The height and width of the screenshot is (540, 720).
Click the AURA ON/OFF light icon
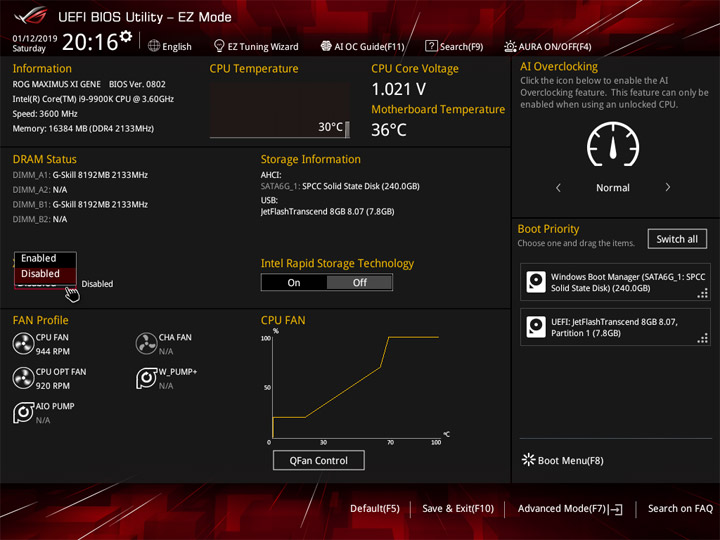point(510,46)
